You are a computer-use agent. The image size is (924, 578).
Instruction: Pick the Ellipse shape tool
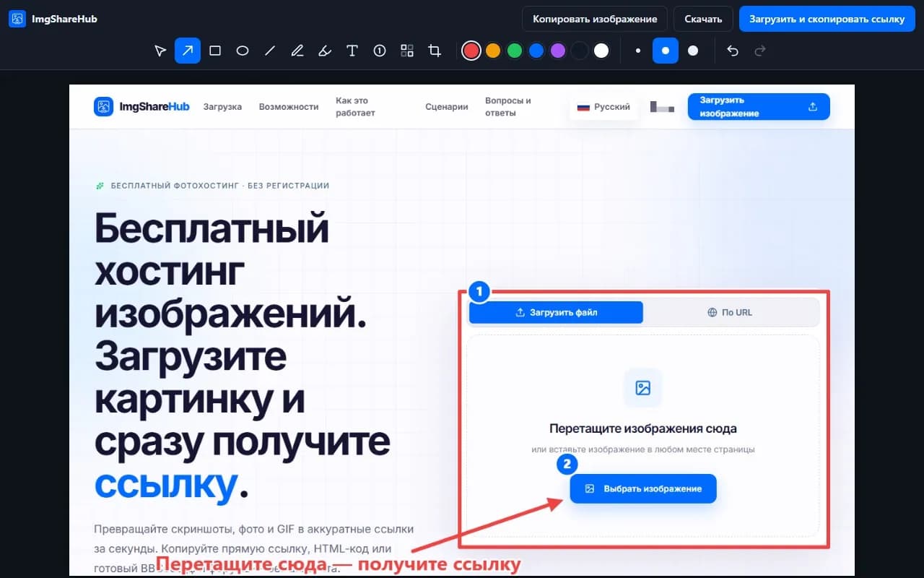tap(243, 51)
